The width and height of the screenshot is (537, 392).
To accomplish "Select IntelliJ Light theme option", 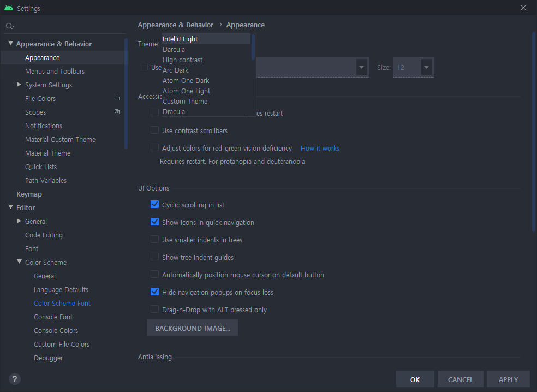I will (206, 39).
